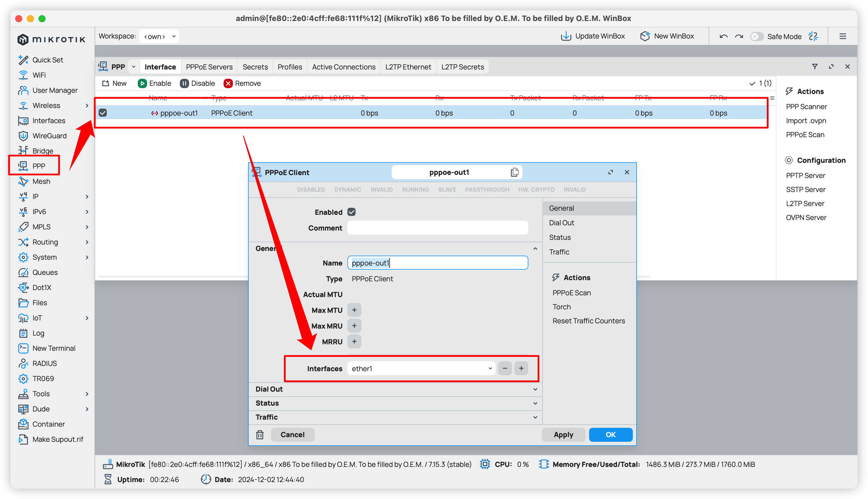Toggle the checkbox on the pppoe-out1 row
Image resolution: width=868 pixels, height=499 pixels.
(103, 113)
